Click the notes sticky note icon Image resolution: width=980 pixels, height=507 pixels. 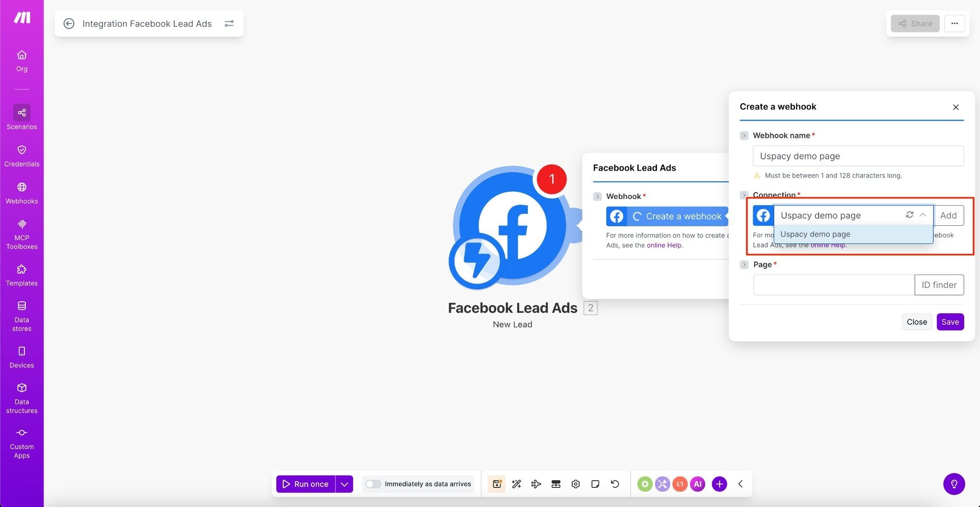point(595,484)
